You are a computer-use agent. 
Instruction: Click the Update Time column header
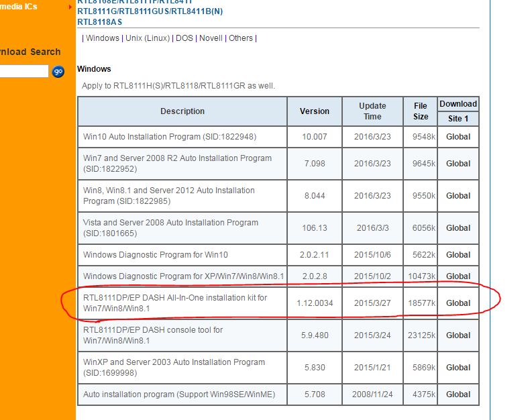coord(372,111)
